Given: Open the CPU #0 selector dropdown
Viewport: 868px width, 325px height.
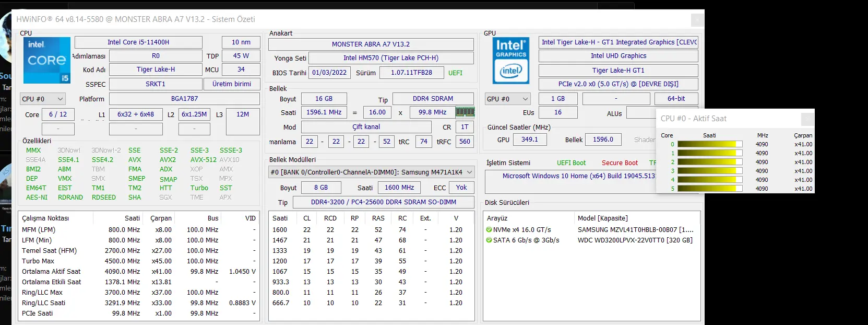Looking at the screenshot, I should (43, 99).
